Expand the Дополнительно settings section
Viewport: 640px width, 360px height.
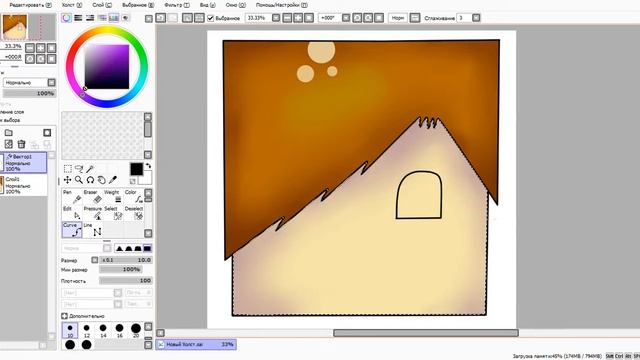(64, 316)
